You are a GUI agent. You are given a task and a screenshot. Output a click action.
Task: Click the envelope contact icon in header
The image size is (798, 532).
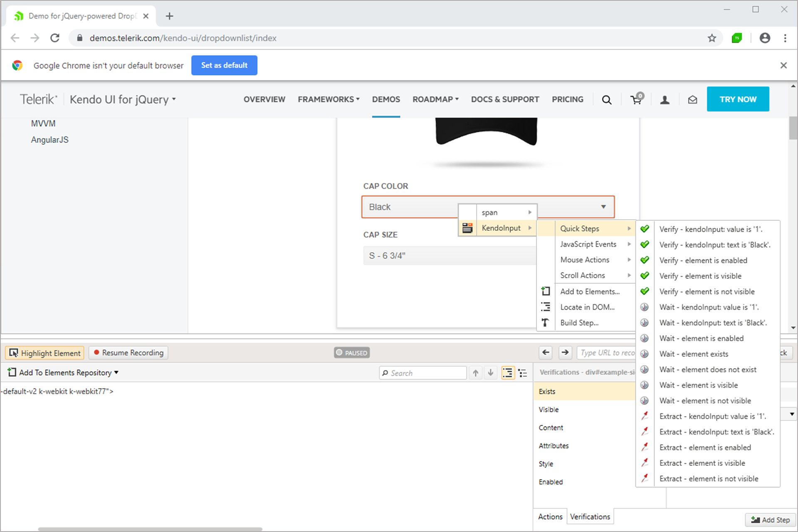tap(692, 100)
